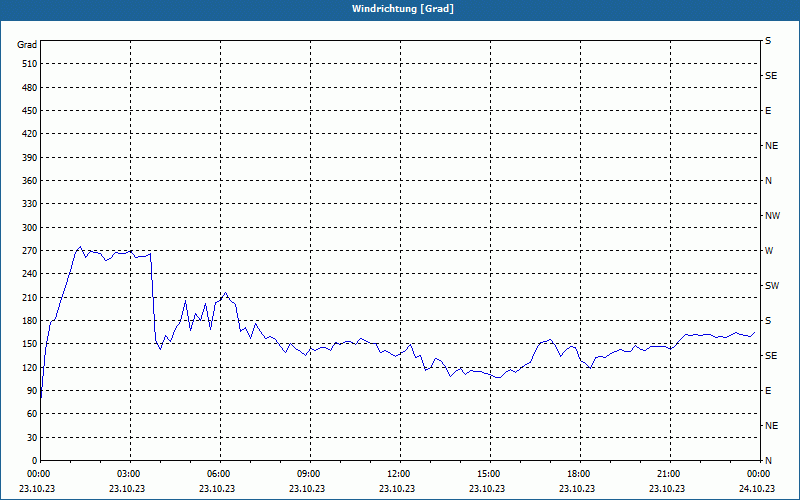Select the NE compass label at 390 level
Screen dimensions: 800x500
[x=771, y=146]
